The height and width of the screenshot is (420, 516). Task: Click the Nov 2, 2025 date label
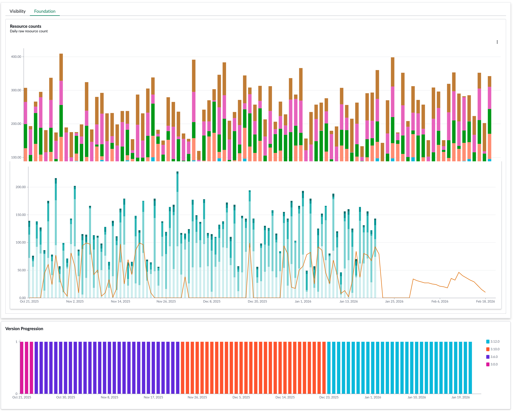point(75,301)
